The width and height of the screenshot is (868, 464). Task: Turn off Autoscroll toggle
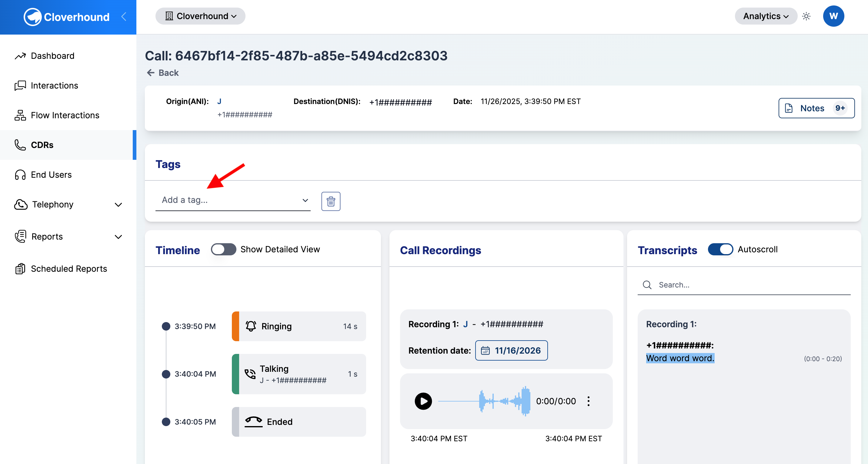pos(720,249)
